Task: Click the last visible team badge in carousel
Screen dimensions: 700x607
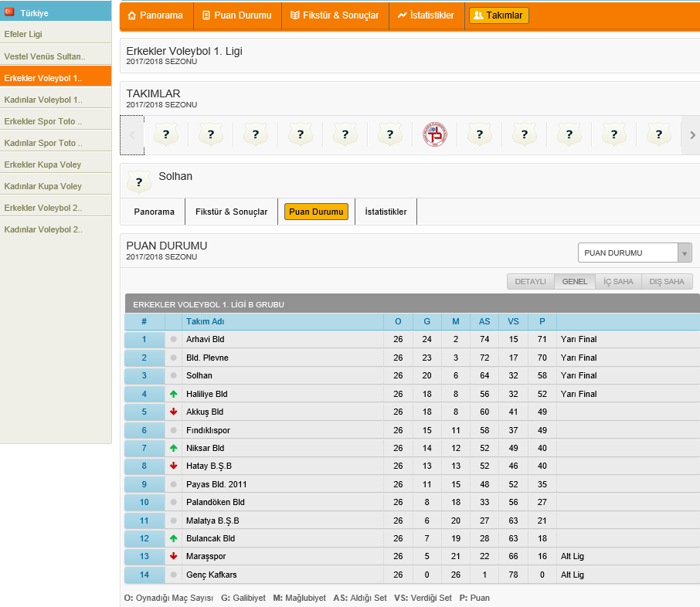Action: click(659, 135)
